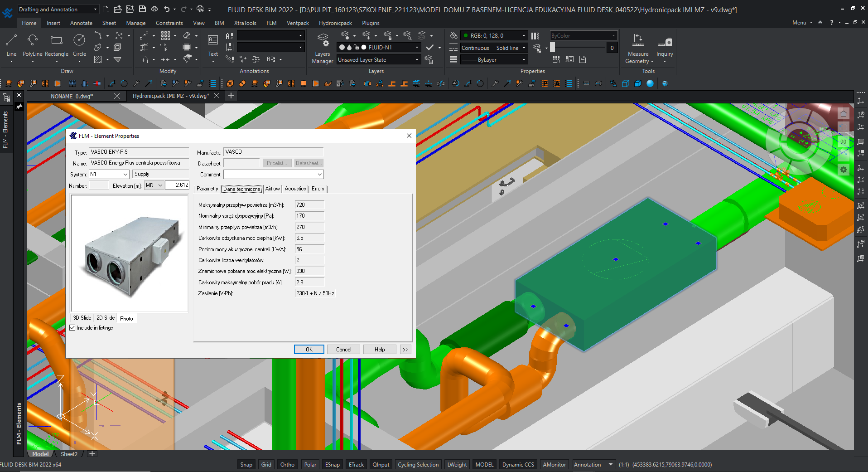Toggle Ortho mode in status bar
Viewport: 868px width, 472px height.
[x=287, y=464]
